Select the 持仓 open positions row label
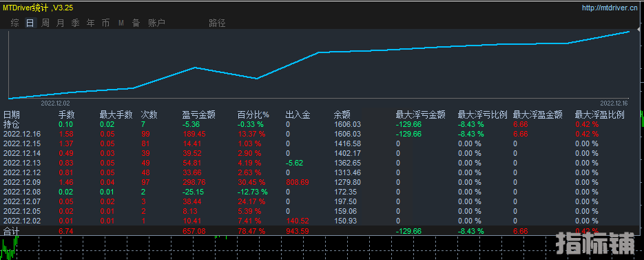The width and height of the screenshot is (644, 260). pos(12,124)
